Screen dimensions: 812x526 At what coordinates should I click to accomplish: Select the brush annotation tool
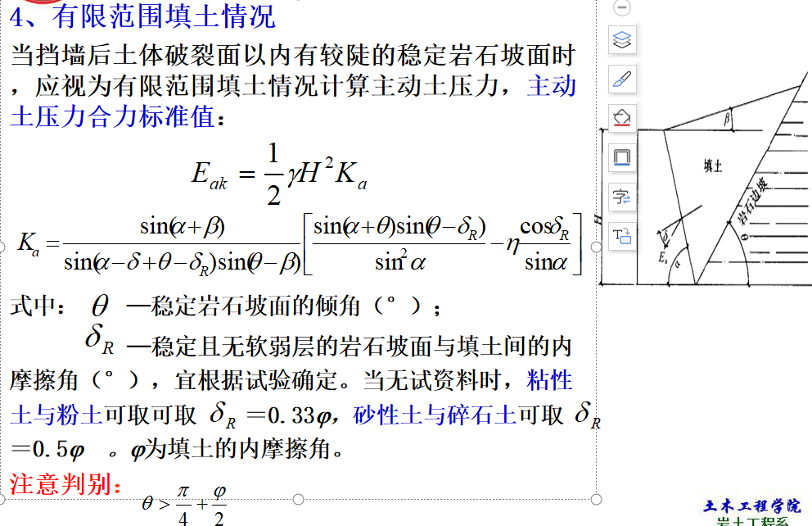[x=621, y=80]
